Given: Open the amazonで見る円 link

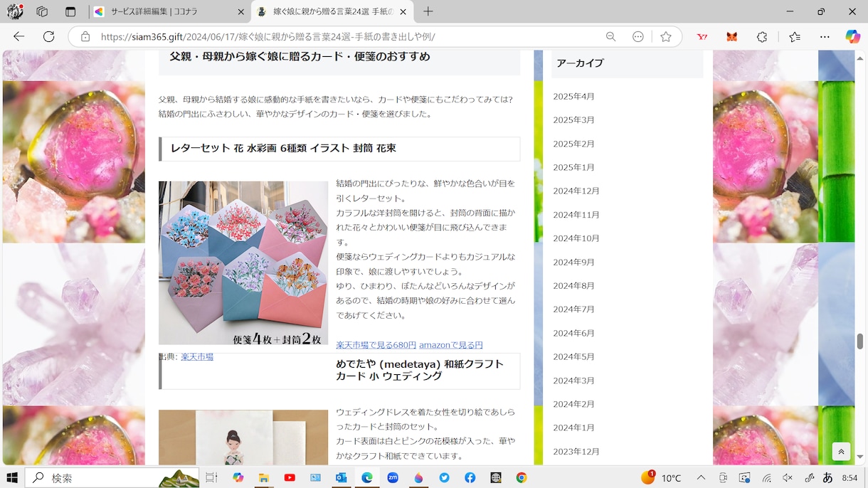Looking at the screenshot, I should coord(450,345).
